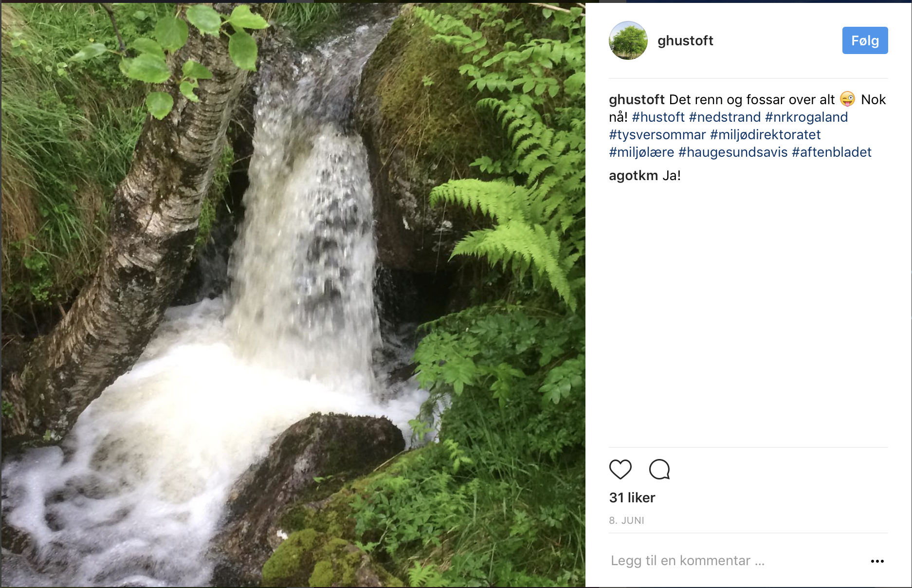Focus the Legg til en kommentar field
The width and height of the screenshot is (912, 588).
(730, 561)
